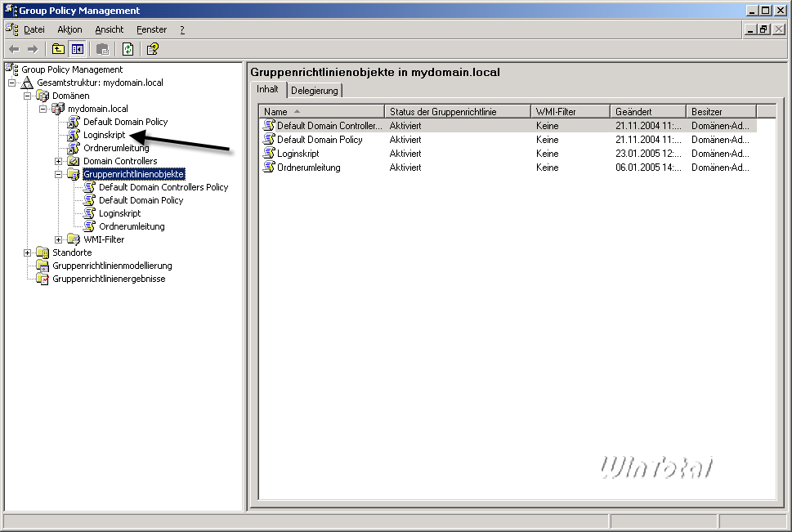The image size is (792, 532).
Task: Click the Gruppenrichtlinienobjekte folder icon
Action: (74, 174)
